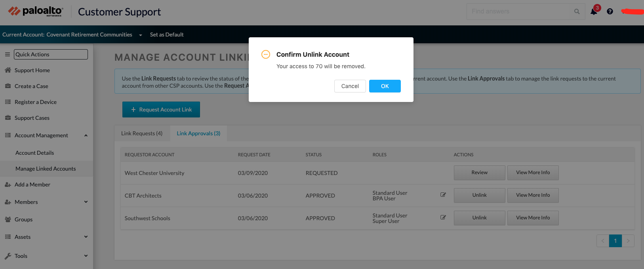Expand the Current Account dropdown arrow
The height and width of the screenshot is (269, 644).
tap(141, 35)
